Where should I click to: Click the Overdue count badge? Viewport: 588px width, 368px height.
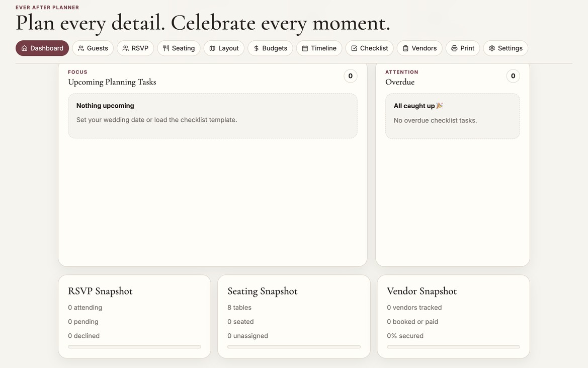513,76
